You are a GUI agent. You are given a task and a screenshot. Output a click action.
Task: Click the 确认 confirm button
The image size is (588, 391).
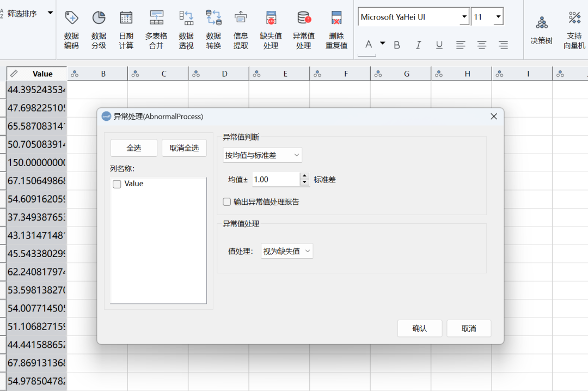tap(420, 328)
